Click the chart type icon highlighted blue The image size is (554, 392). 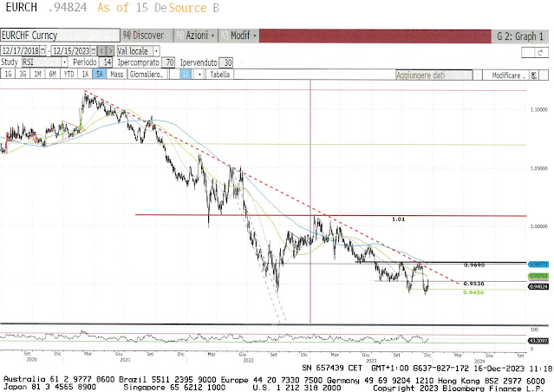[x=186, y=75]
